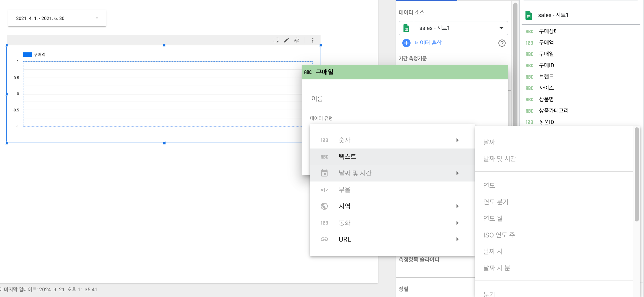Click the link icon beside URL
This screenshot has height=297, width=644.
(x=324, y=239)
